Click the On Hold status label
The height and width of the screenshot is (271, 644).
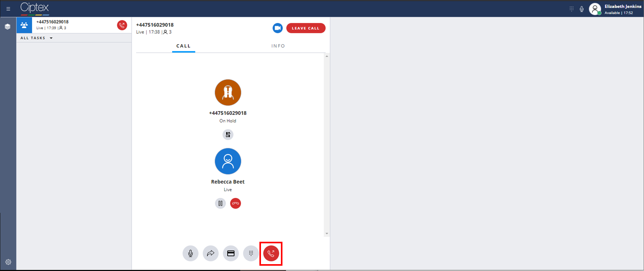click(228, 121)
